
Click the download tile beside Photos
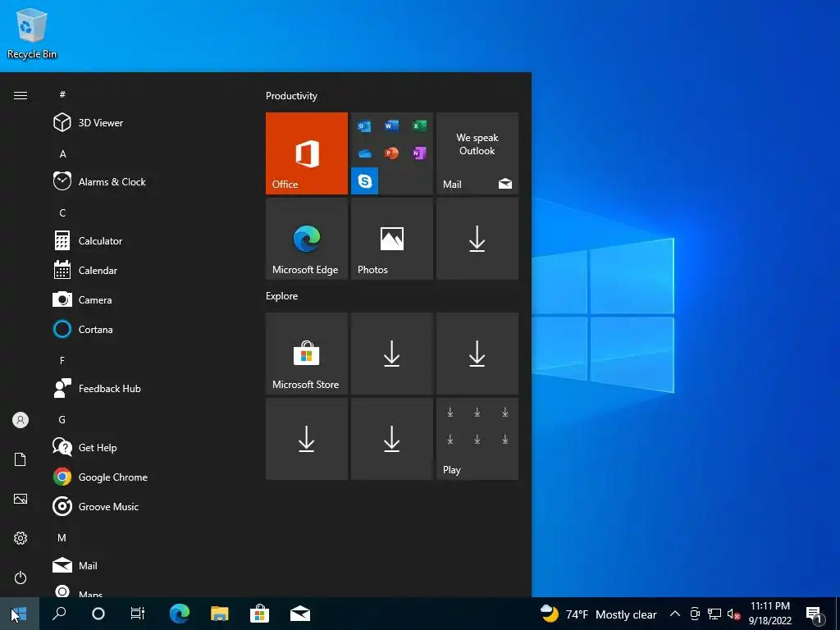coord(477,239)
